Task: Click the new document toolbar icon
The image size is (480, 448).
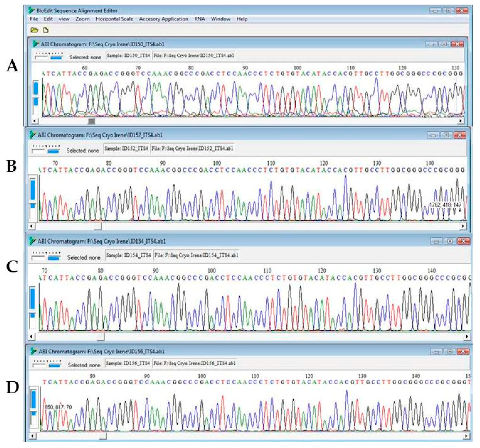Action: coord(46,30)
